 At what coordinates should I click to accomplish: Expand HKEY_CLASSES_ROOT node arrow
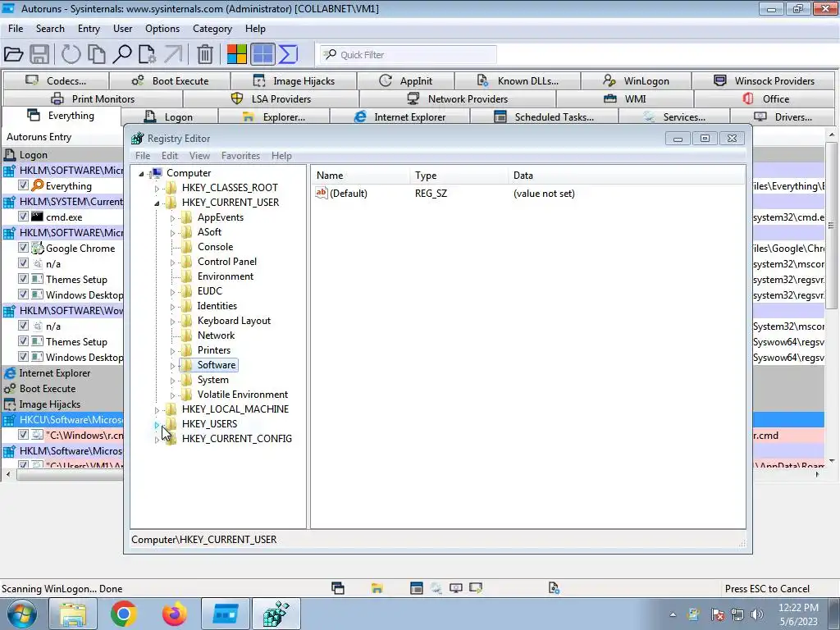(x=157, y=188)
